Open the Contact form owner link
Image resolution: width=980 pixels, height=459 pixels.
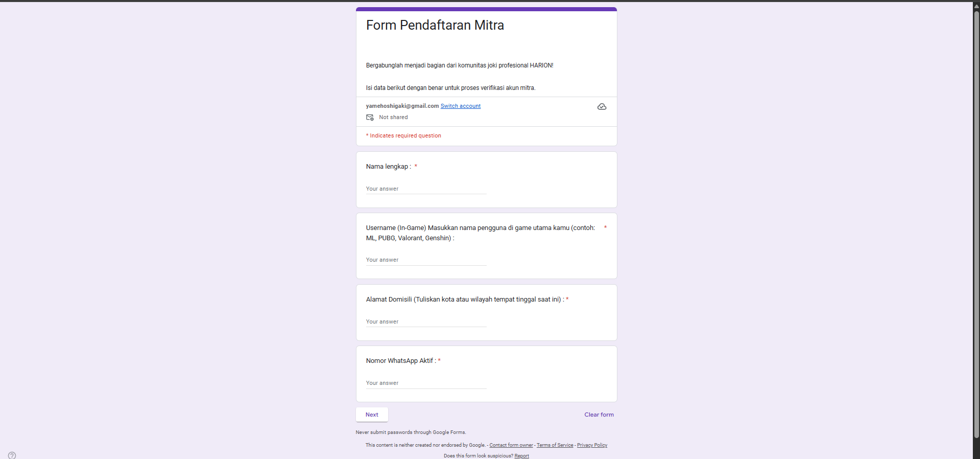tap(511, 445)
